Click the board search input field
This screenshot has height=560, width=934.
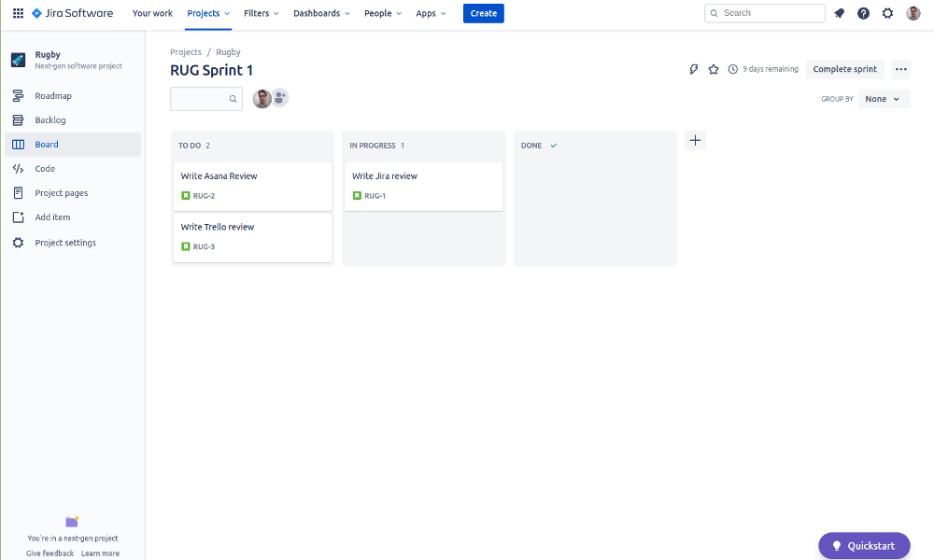(206, 99)
